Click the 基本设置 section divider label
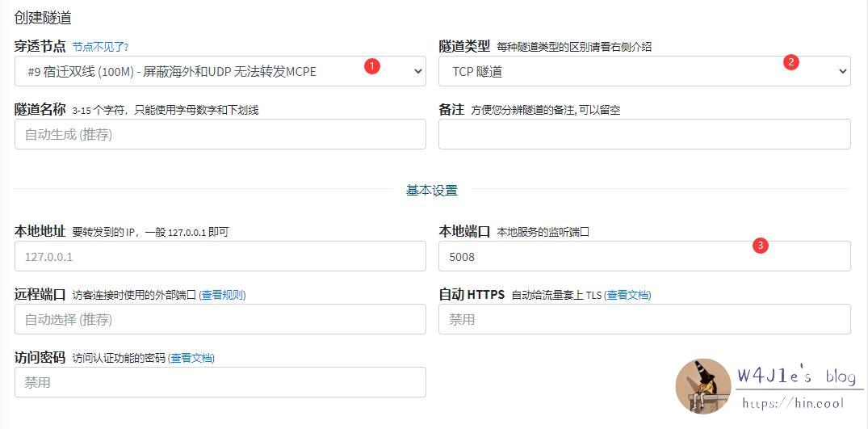The width and height of the screenshot is (868, 429). click(x=431, y=191)
